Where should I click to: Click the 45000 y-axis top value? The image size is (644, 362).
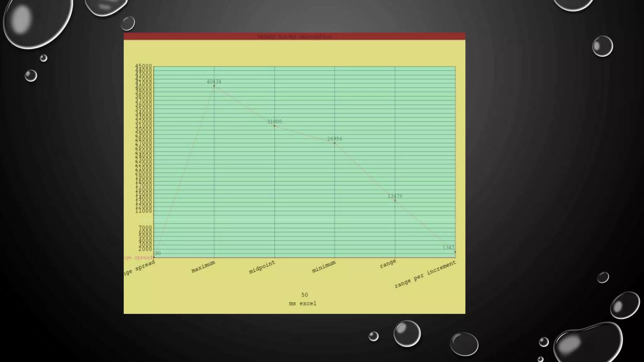tap(143, 66)
